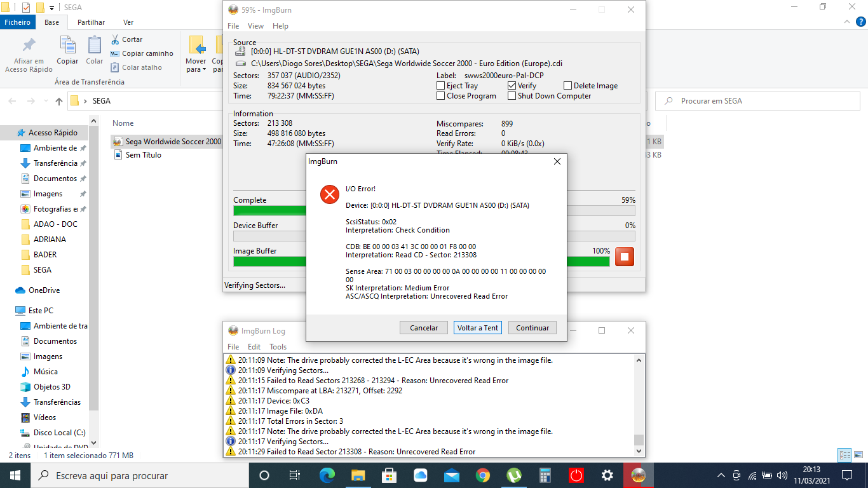Image resolution: width=868 pixels, height=488 pixels.
Task: Click the back arrow in Explorer
Action: pyautogui.click(x=13, y=101)
